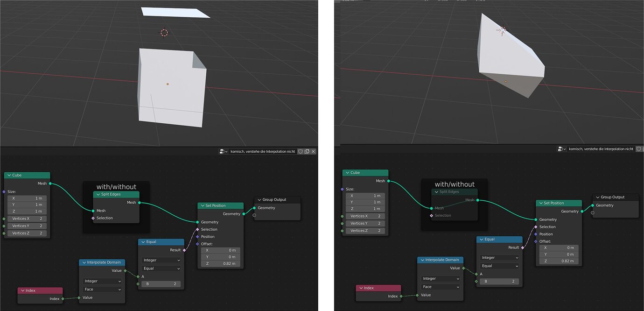Open the Integer data type dropdown in Equal node
The width and height of the screenshot is (644, 311).
coord(161,260)
